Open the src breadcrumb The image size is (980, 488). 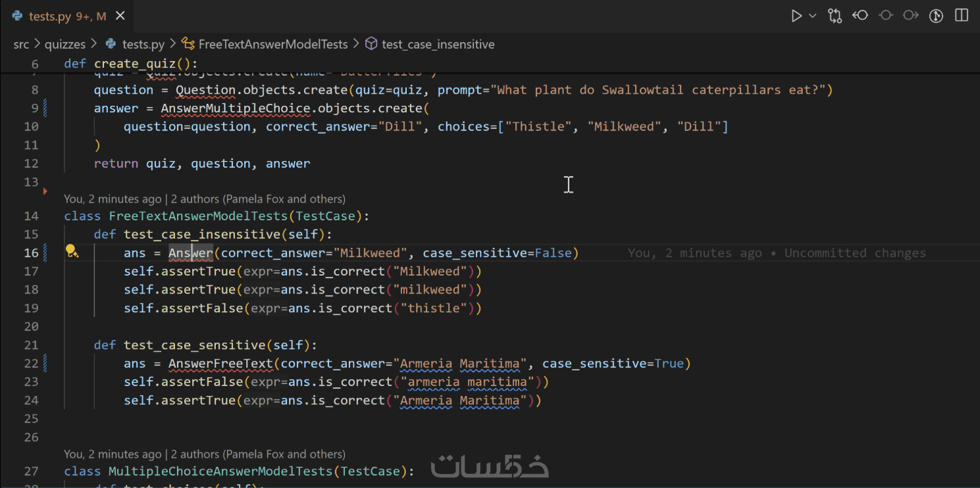pyautogui.click(x=22, y=44)
